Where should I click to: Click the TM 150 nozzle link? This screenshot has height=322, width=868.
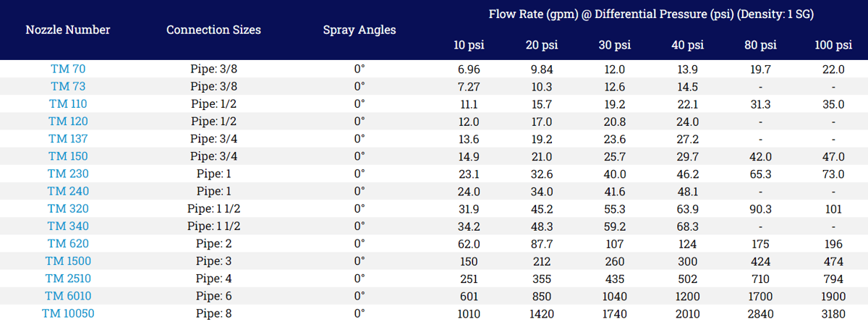[x=68, y=156]
